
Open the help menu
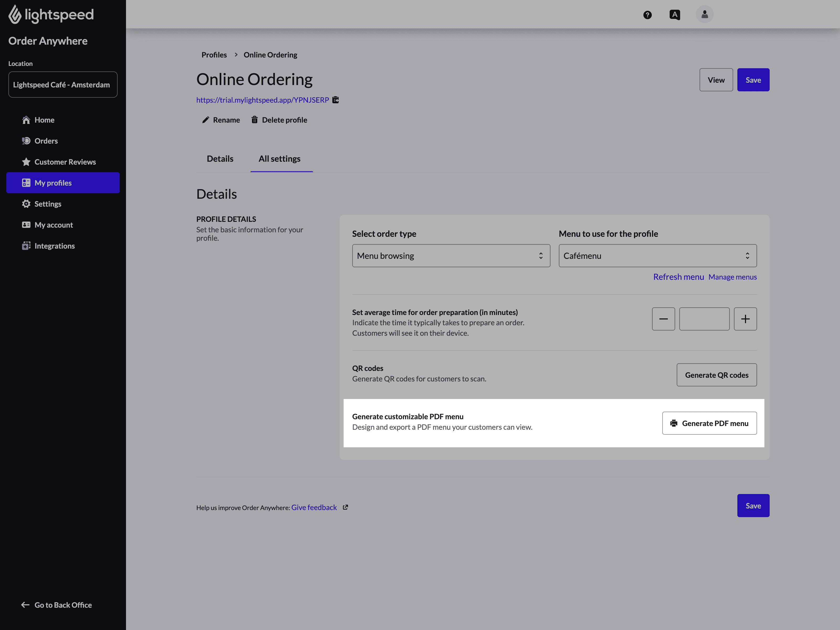[x=648, y=14]
